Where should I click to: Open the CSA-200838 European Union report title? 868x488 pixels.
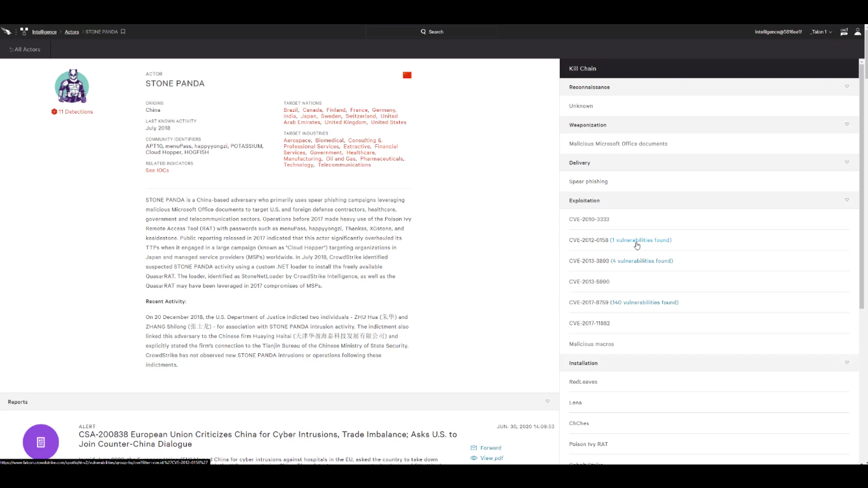(x=268, y=439)
